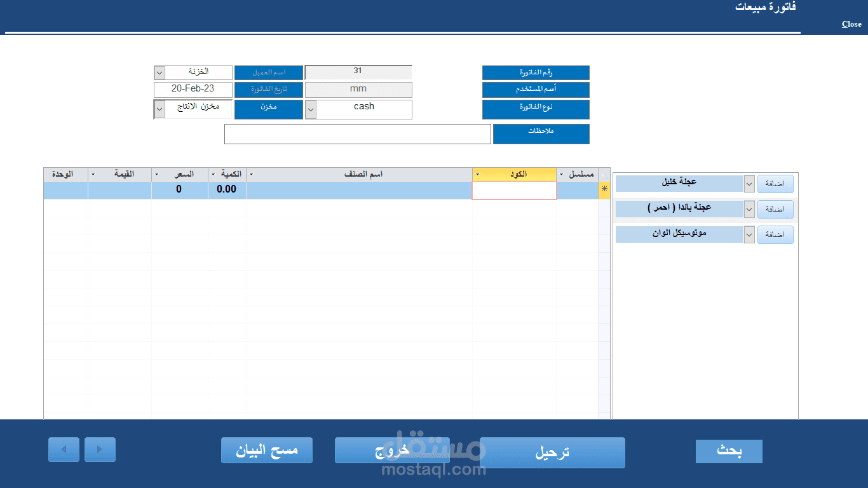Click the بحث search button
868x488 pixels.
coord(729,451)
